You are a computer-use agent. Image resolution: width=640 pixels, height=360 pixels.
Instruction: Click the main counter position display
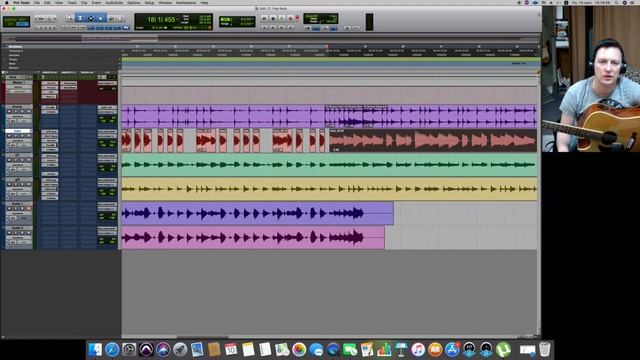click(x=161, y=20)
